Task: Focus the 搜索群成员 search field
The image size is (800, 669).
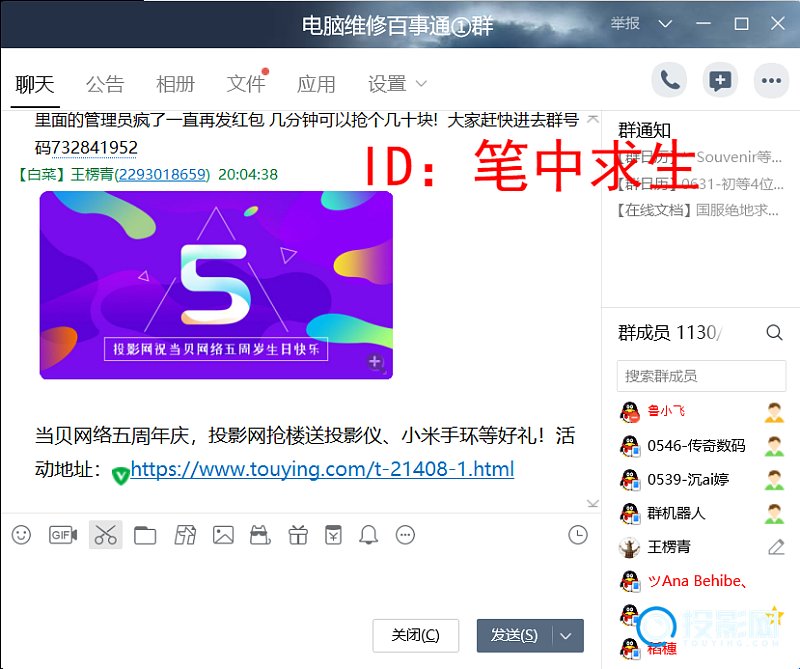Action: (701, 376)
